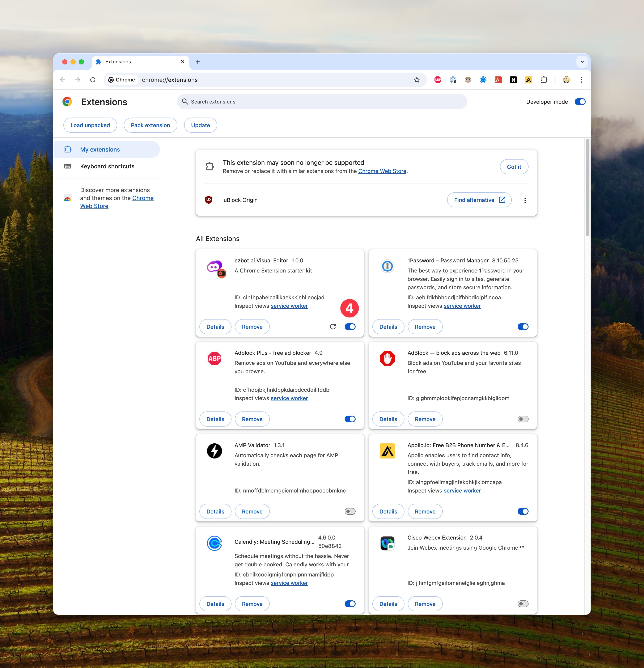644x668 pixels.
Task: Select the Extensions browser tab
Action: click(140, 62)
